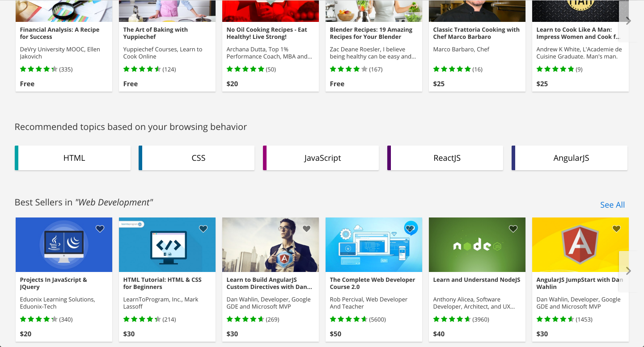This screenshot has height=347, width=644.
Task: Open Learn and Understand NodeJS title
Action: tap(477, 280)
